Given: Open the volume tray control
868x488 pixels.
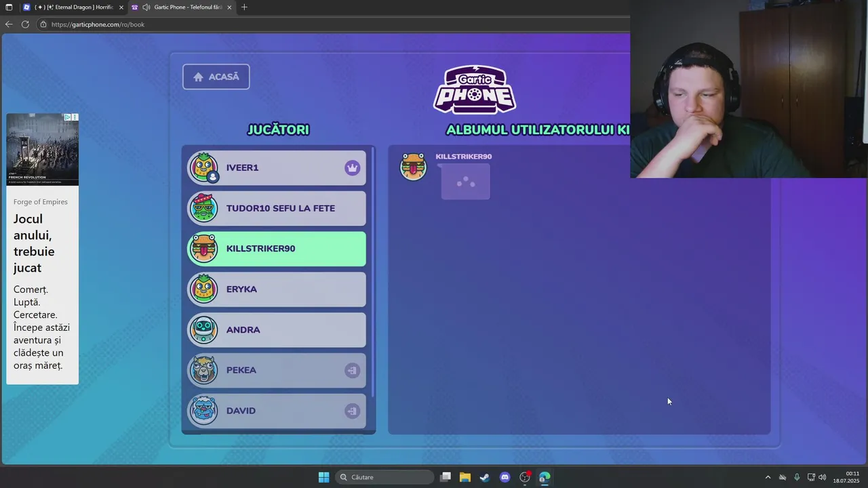Looking at the screenshot, I should 823,477.
